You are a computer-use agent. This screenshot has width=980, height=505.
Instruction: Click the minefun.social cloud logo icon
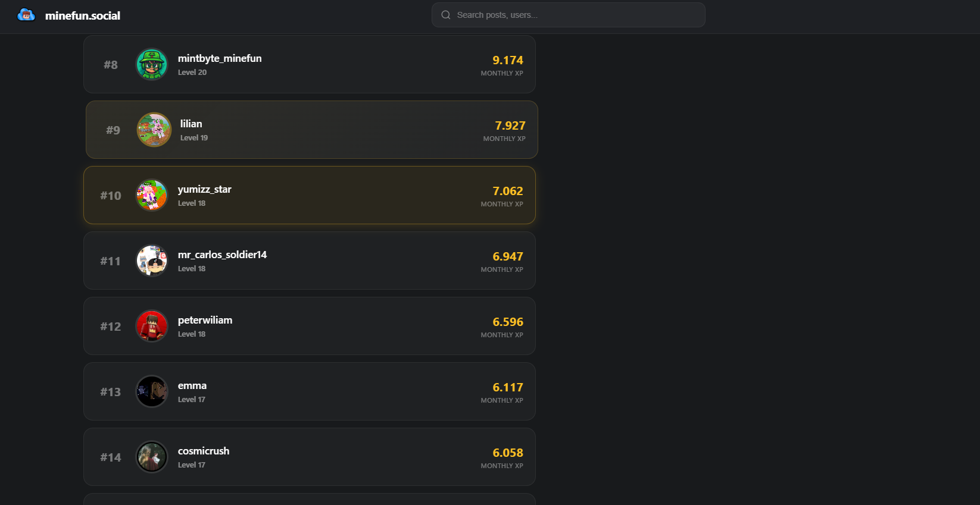click(x=26, y=15)
